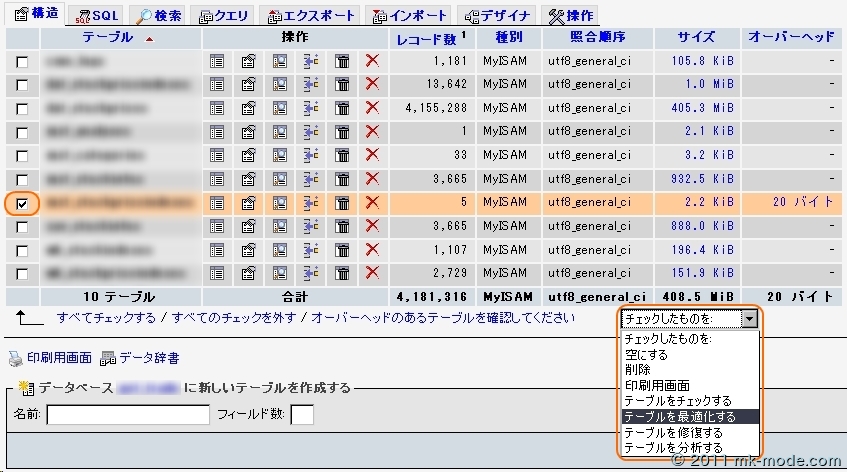This screenshot has width=847, height=472.
Task: Click the search icon in the 1,107-record row
Action: click(279, 250)
